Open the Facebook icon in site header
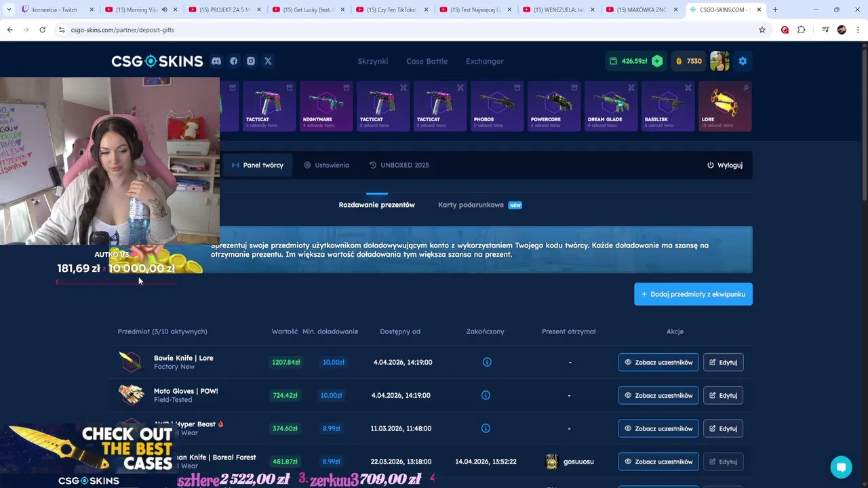Screen dimensions: 868x488 233,61
